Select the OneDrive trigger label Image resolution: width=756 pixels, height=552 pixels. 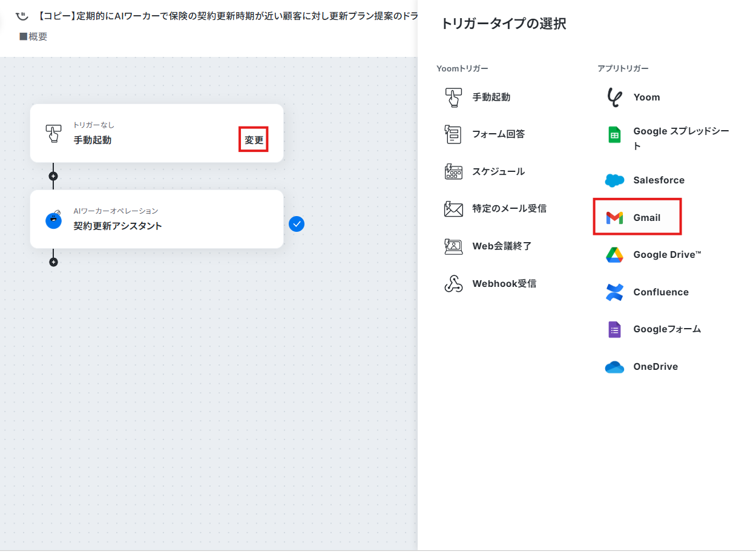coord(656,367)
